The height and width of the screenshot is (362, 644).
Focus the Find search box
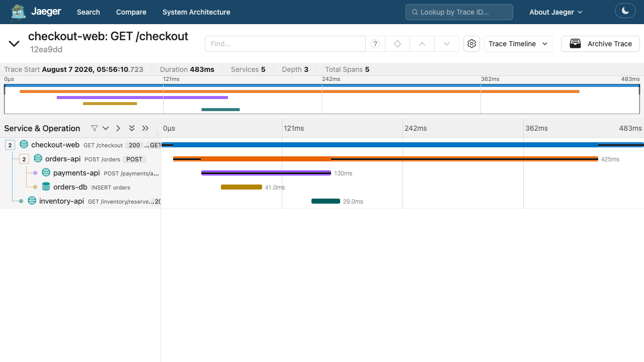pos(285,44)
